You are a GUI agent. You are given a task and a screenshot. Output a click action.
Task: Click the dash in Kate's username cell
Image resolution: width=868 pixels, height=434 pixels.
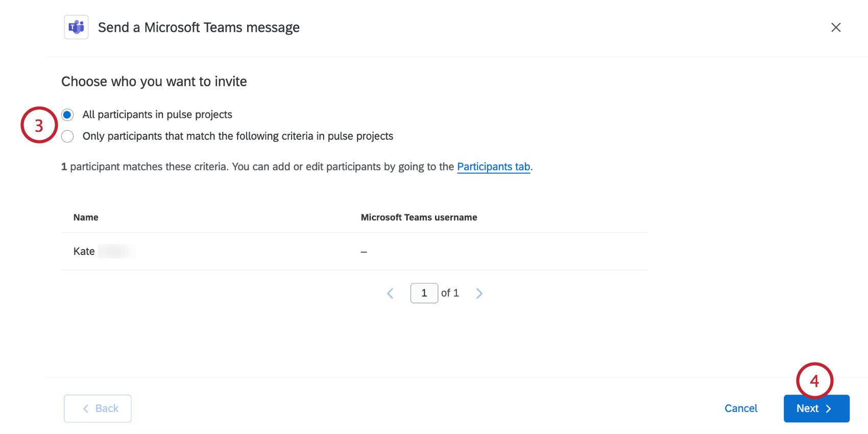point(364,252)
